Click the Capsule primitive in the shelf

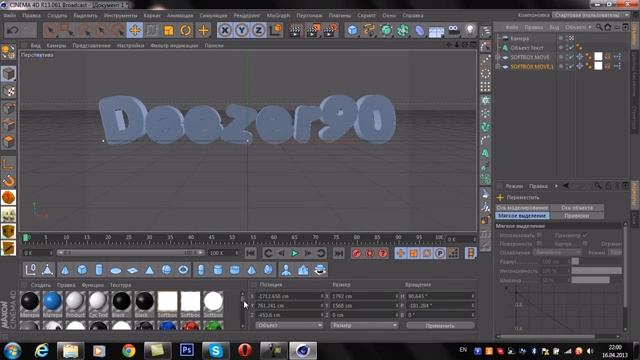(x=201, y=270)
